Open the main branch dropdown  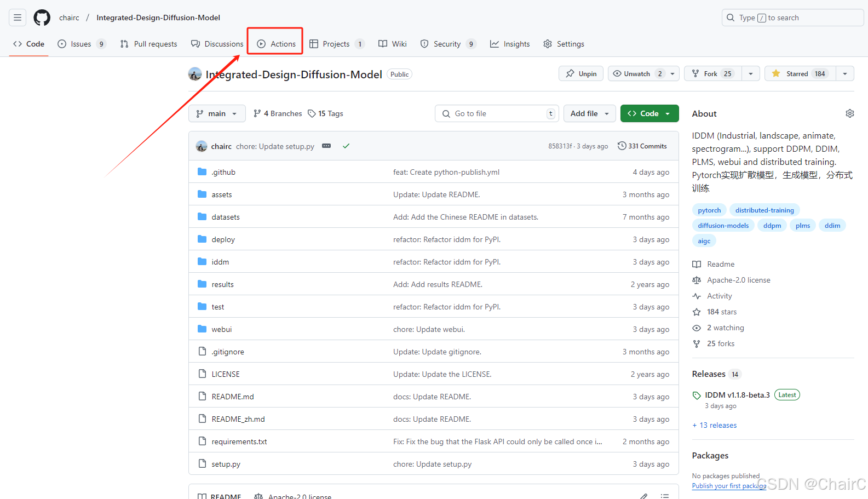[217, 113]
